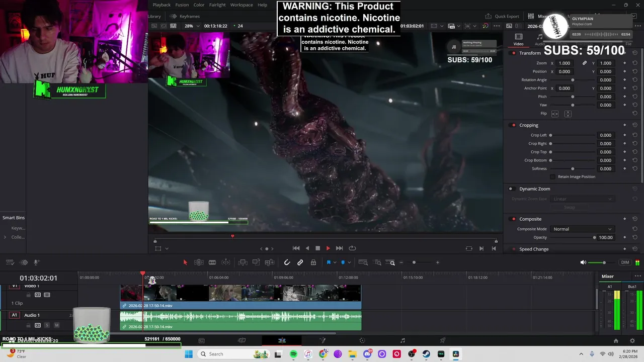The image size is (644, 362).
Task: Open the Fairlight page music note tab
Action: coord(403,341)
